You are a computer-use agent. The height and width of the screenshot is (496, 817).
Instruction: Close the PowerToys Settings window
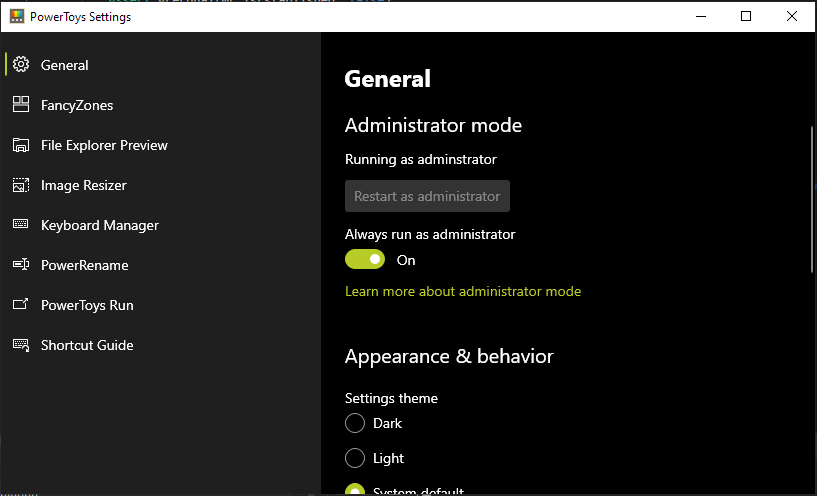pyautogui.click(x=792, y=16)
